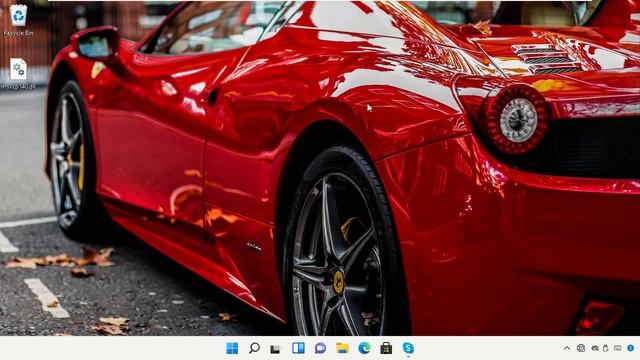Open File Explorer from taskbar
The height and width of the screenshot is (360, 640).
pos(342,348)
